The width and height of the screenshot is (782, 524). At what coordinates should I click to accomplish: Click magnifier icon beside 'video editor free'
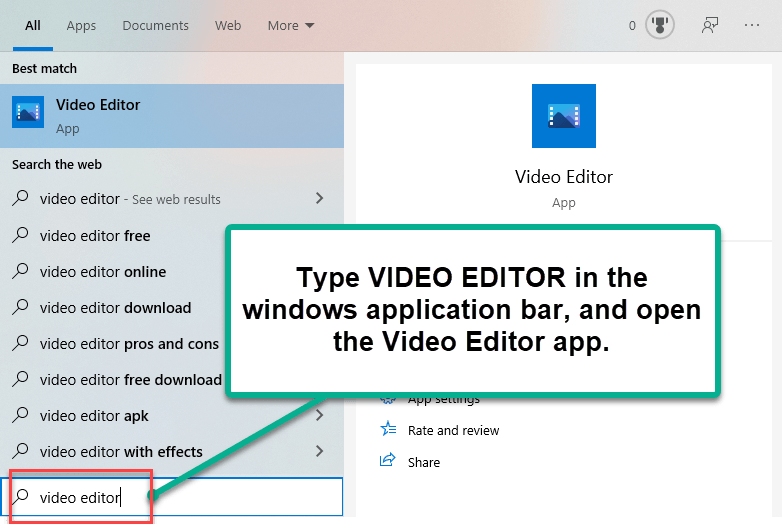point(20,235)
